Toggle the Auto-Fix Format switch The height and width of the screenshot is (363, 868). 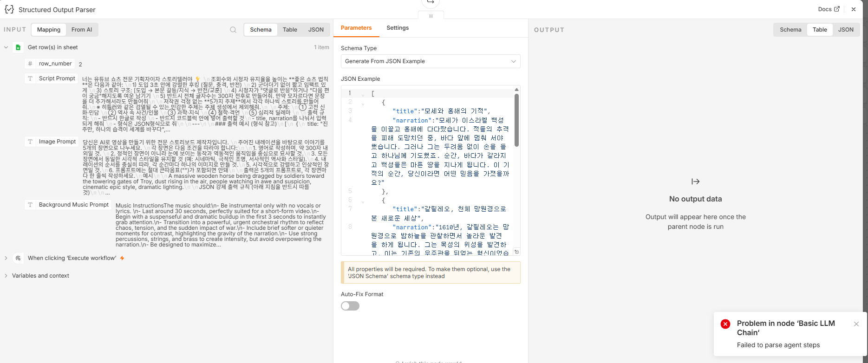point(350,306)
